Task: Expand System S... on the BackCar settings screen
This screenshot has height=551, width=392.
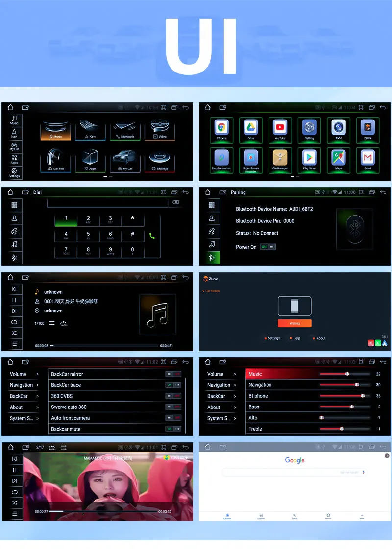Action: [24, 418]
